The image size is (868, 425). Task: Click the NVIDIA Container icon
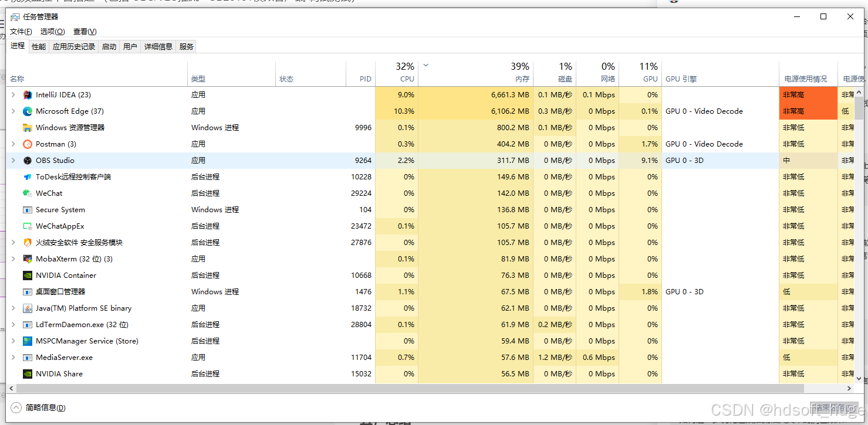tap(27, 275)
